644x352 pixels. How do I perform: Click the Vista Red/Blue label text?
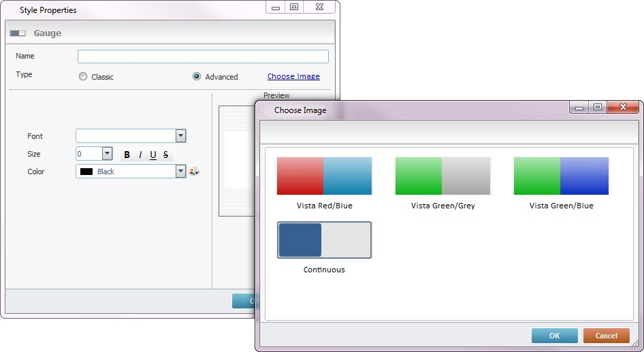tap(325, 206)
